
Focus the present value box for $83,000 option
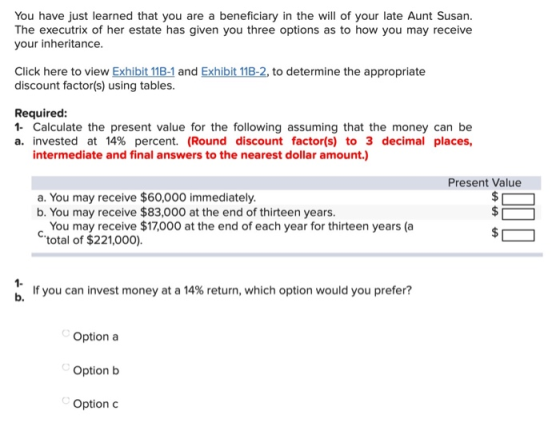coord(518,214)
